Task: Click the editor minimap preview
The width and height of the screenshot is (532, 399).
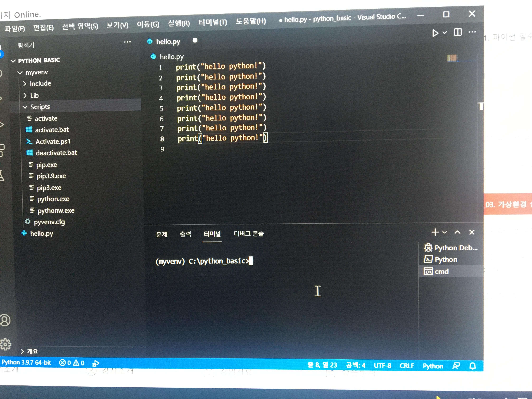Action: pos(452,58)
